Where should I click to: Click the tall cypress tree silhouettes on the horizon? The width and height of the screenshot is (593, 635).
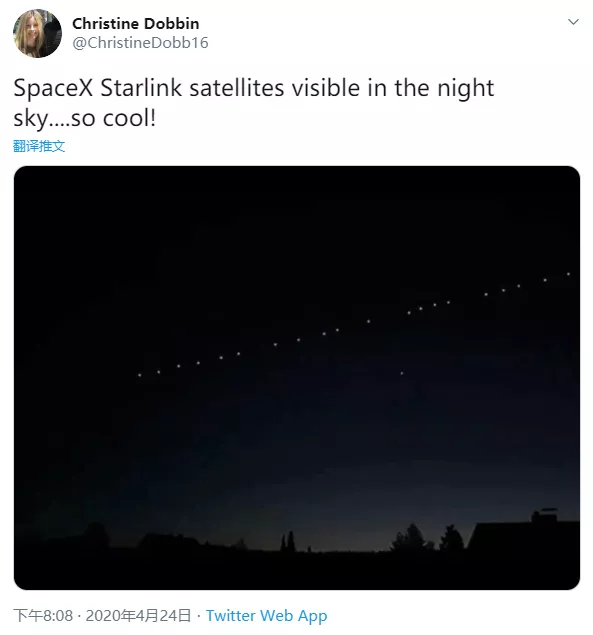[288, 541]
